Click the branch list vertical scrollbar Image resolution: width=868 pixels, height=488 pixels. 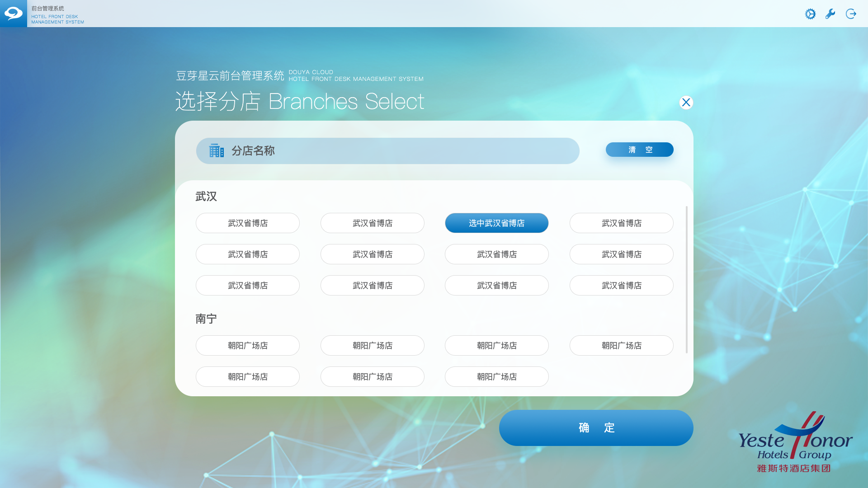[x=686, y=280]
